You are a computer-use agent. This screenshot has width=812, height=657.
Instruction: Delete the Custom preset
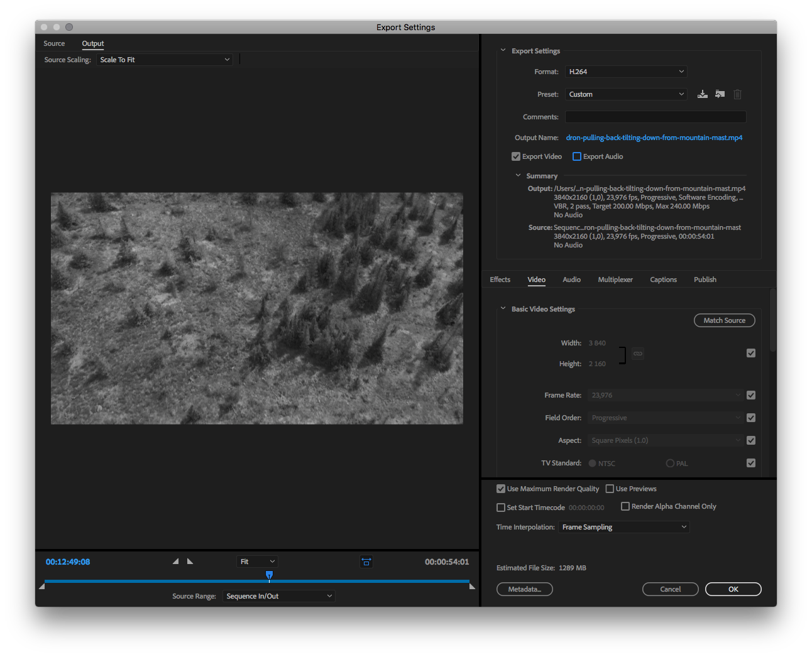point(737,94)
